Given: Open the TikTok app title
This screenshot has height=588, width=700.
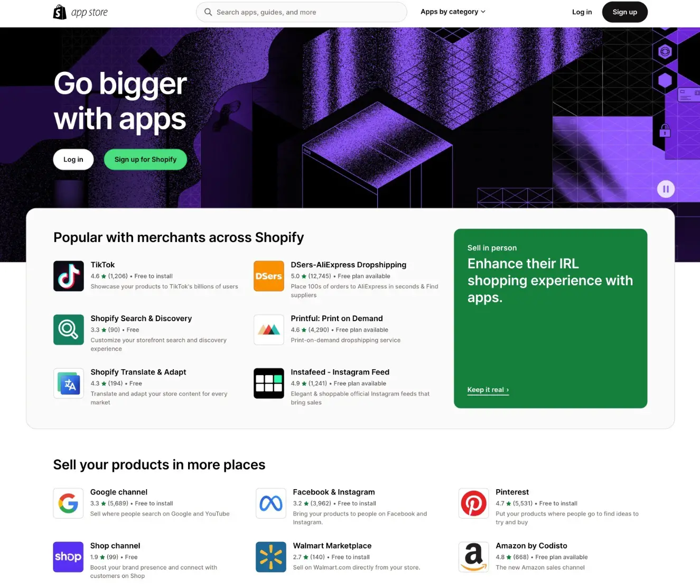Looking at the screenshot, I should click(x=102, y=265).
